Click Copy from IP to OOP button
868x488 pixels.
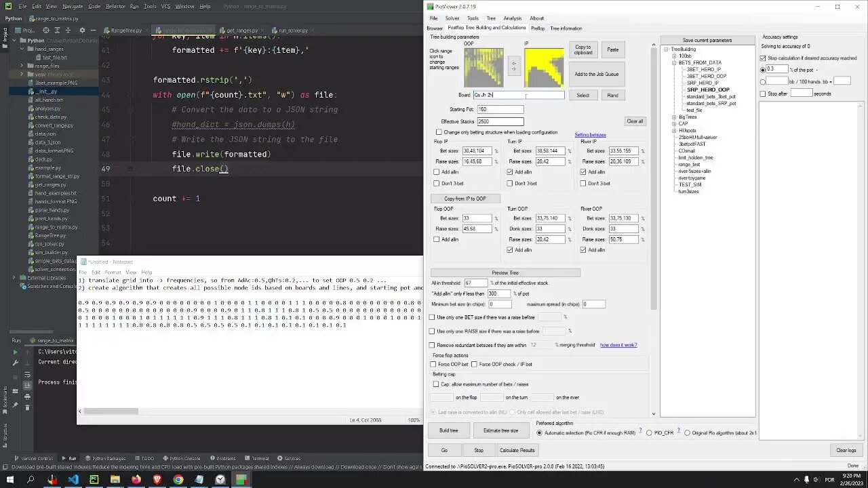click(465, 199)
